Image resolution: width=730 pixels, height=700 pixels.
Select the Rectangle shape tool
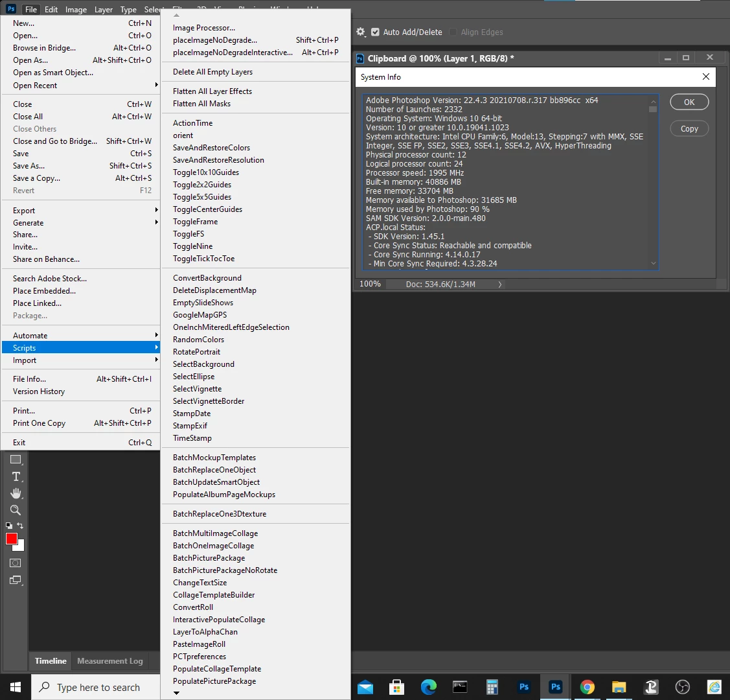16,460
